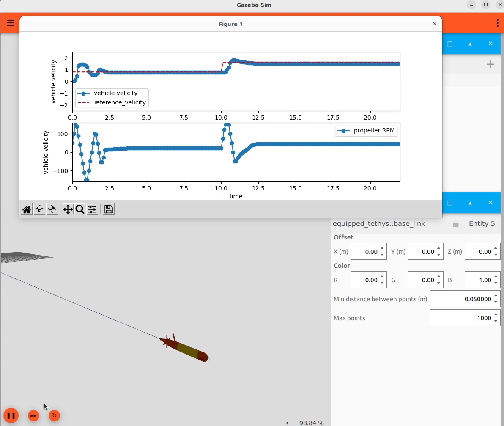The width and height of the screenshot is (504, 426).
Task: Click the Min distance between points field
Action: [465, 299]
